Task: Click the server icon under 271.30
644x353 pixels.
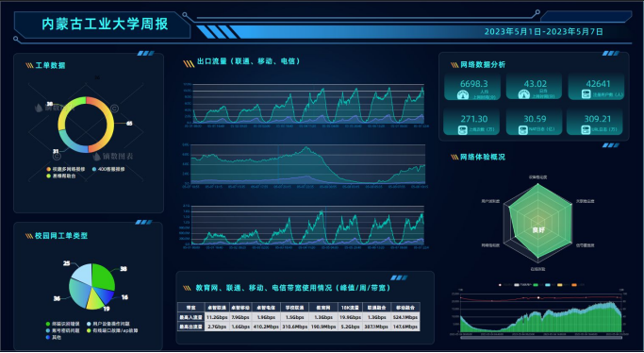Action: (x=463, y=130)
